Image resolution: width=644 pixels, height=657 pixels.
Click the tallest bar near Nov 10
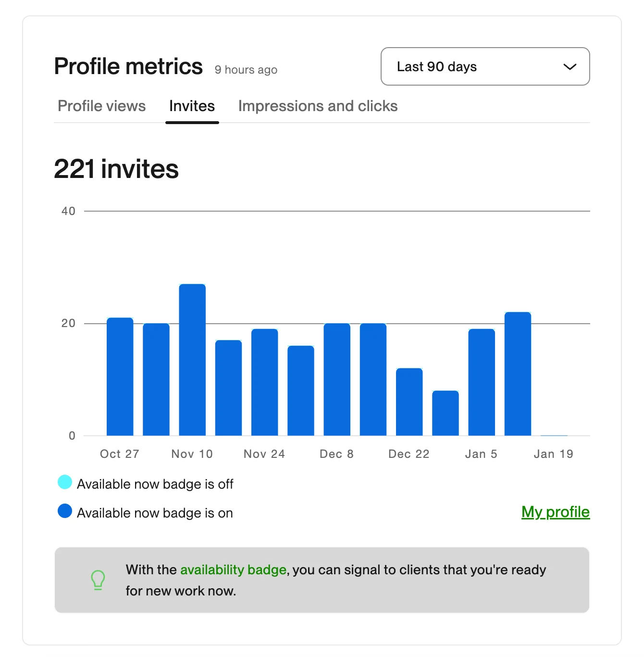pos(192,360)
